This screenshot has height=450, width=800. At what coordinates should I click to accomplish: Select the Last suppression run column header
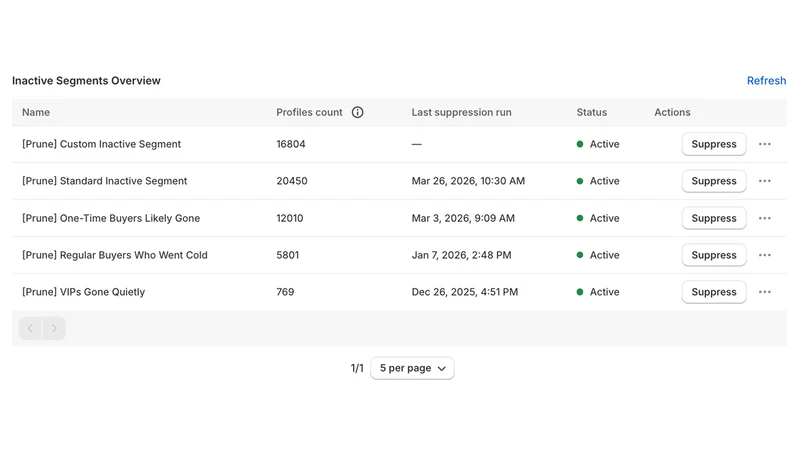coord(461,112)
